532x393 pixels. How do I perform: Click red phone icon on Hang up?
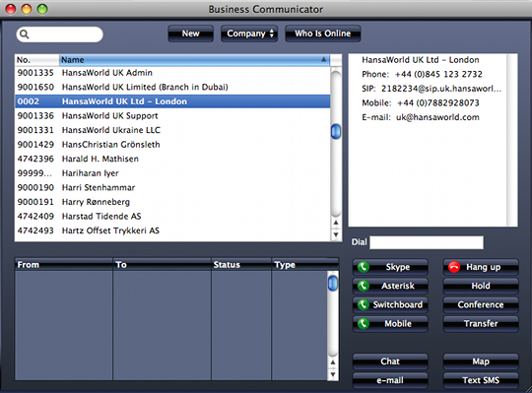coord(454,267)
